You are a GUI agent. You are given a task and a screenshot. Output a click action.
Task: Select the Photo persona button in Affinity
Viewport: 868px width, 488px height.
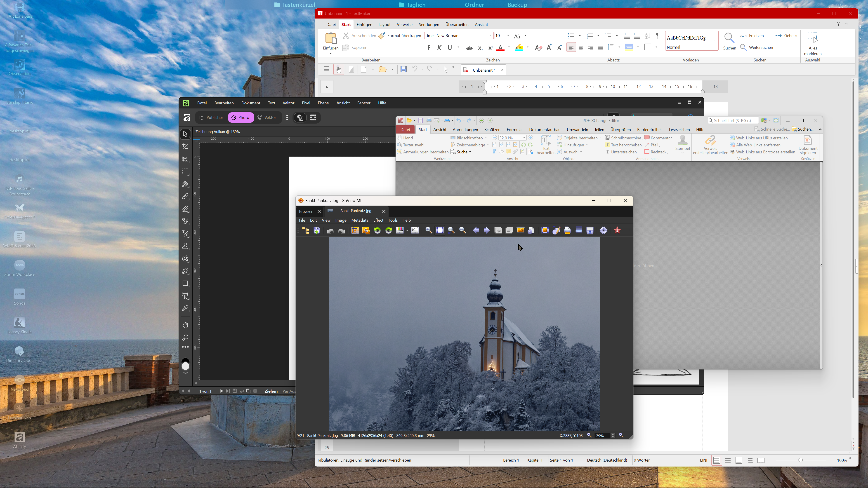(x=241, y=117)
